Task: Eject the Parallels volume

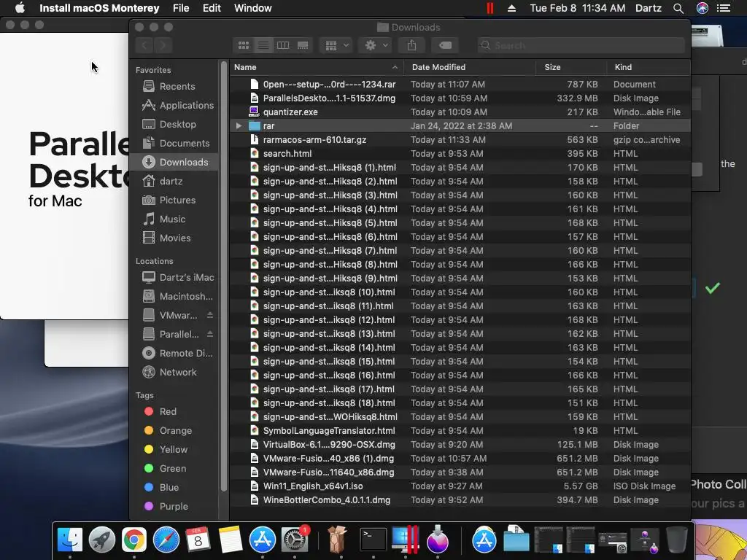Action: coord(210,334)
